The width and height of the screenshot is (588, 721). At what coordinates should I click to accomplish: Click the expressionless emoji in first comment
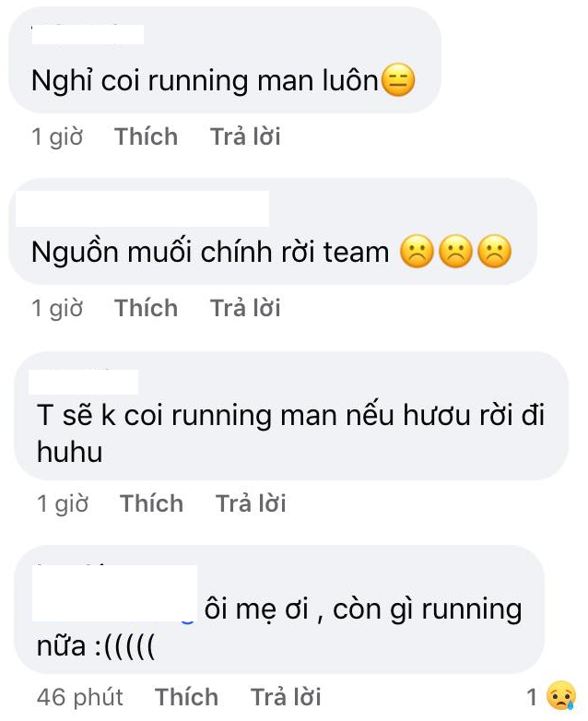point(398,80)
